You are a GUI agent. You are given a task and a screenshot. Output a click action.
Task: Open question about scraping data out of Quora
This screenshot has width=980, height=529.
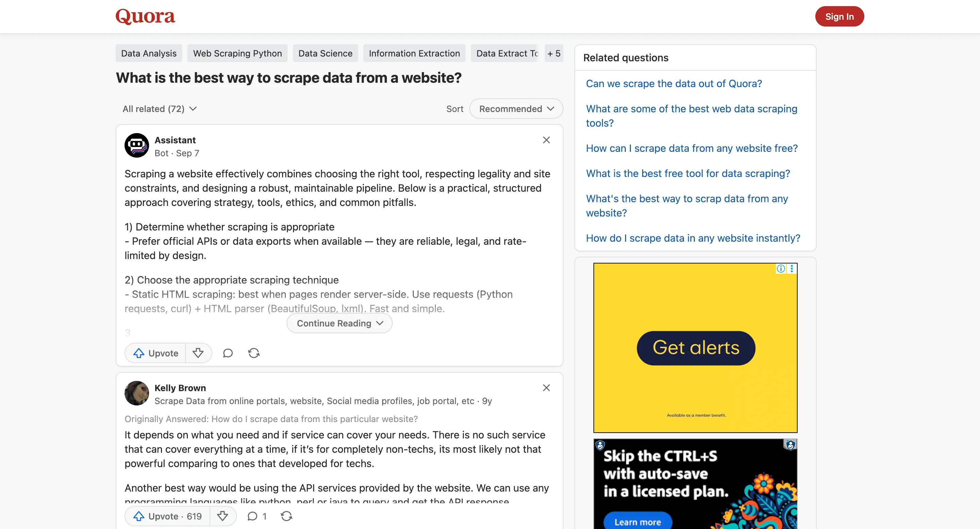(x=673, y=83)
